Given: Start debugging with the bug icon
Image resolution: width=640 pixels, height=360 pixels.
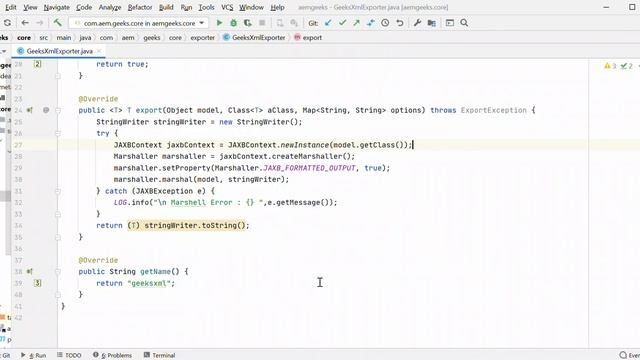Looking at the screenshot, I should click(x=233, y=23).
